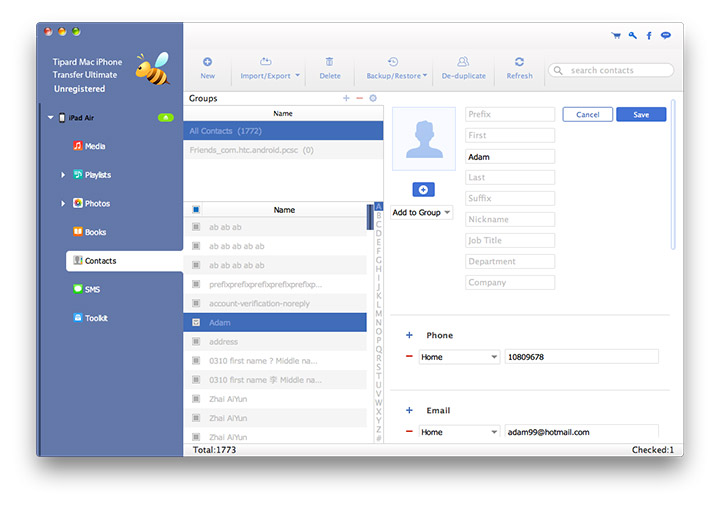Open Toolkit in the sidebar
720x507 pixels.
tap(90, 318)
